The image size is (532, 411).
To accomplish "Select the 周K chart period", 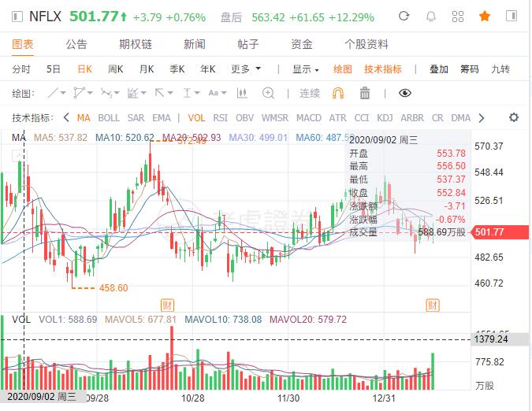I will 115,69.
